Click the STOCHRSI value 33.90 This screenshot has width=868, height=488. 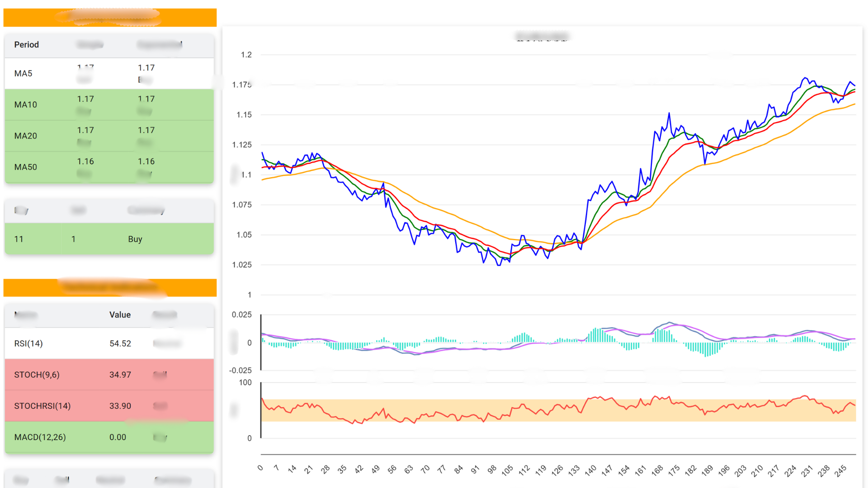click(x=120, y=406)
